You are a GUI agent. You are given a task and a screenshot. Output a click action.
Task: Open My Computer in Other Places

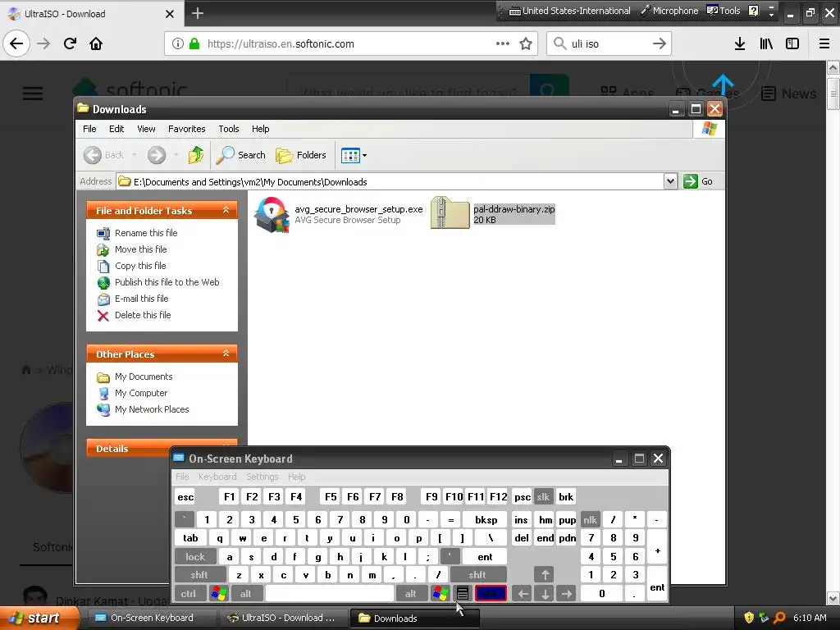141,393
